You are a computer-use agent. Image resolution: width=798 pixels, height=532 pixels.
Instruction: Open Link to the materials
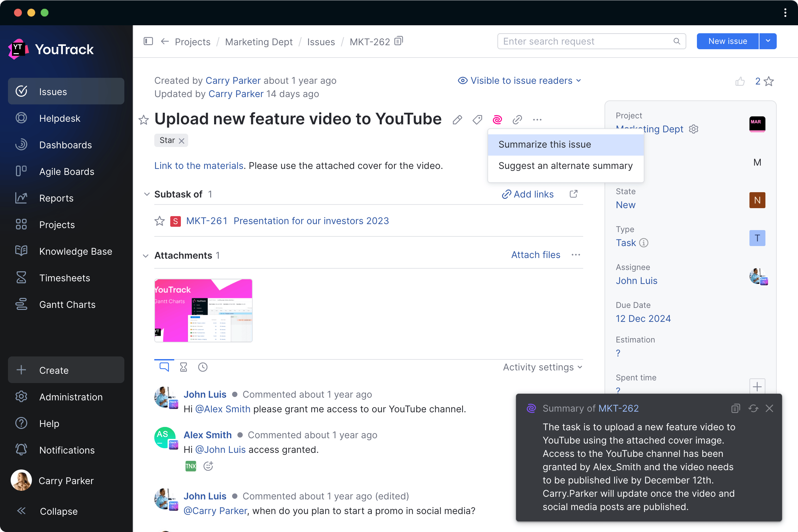[x=199, y=166]
